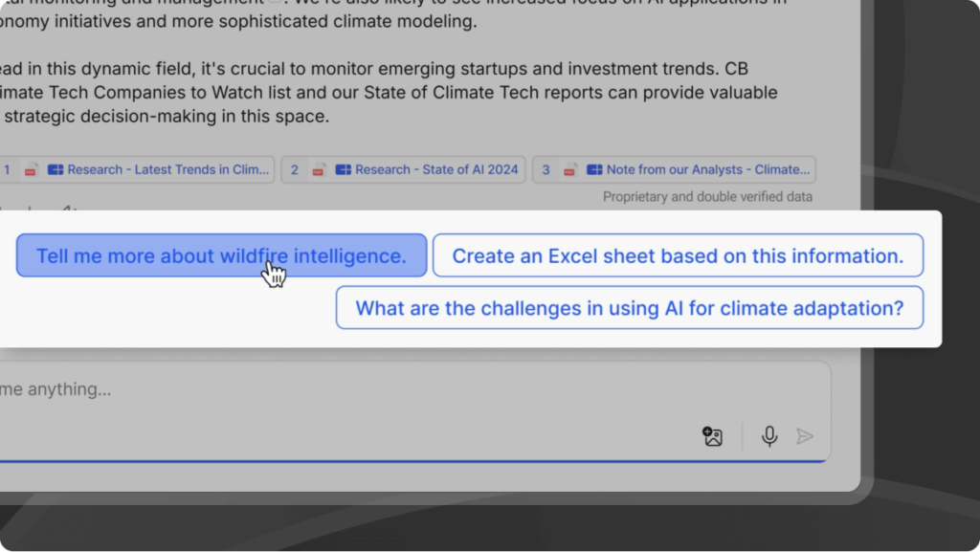Viewport: 980px width, 552px height.
Task: Activate the microphone voice input icon
Action: tap(768, 436)
